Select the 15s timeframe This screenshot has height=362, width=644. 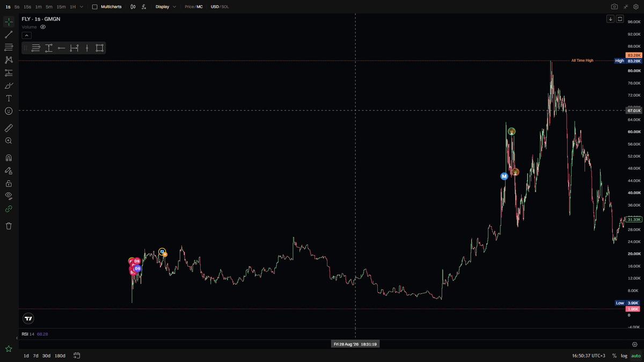click(x=27, y=7)
